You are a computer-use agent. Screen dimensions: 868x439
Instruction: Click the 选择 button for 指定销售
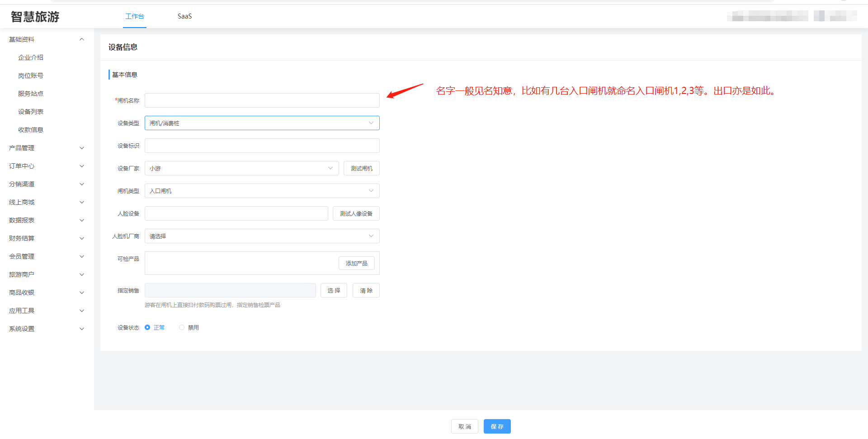pos(334,290)
